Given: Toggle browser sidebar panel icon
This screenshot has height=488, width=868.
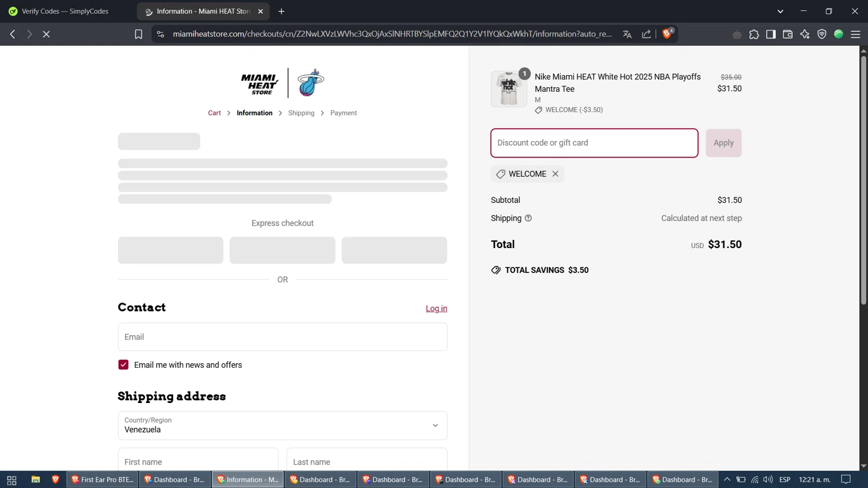Looking at the screenshot, I should 771,34.
